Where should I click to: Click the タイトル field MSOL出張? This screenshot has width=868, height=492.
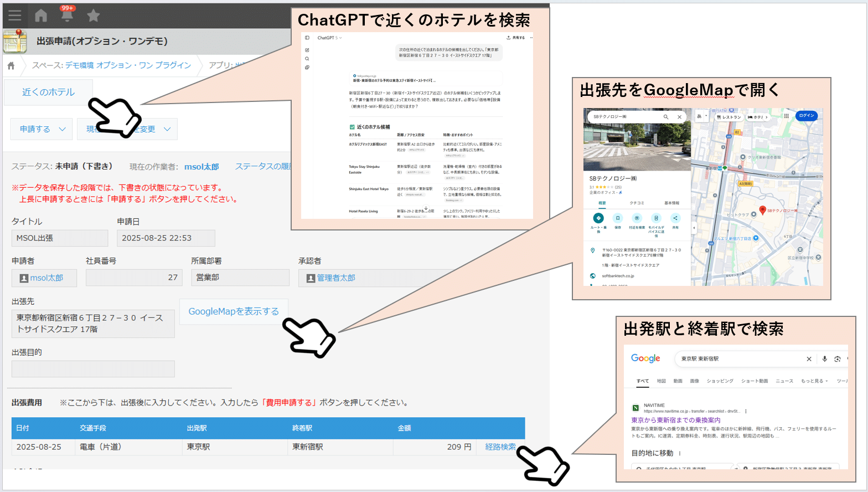point(60,238)
